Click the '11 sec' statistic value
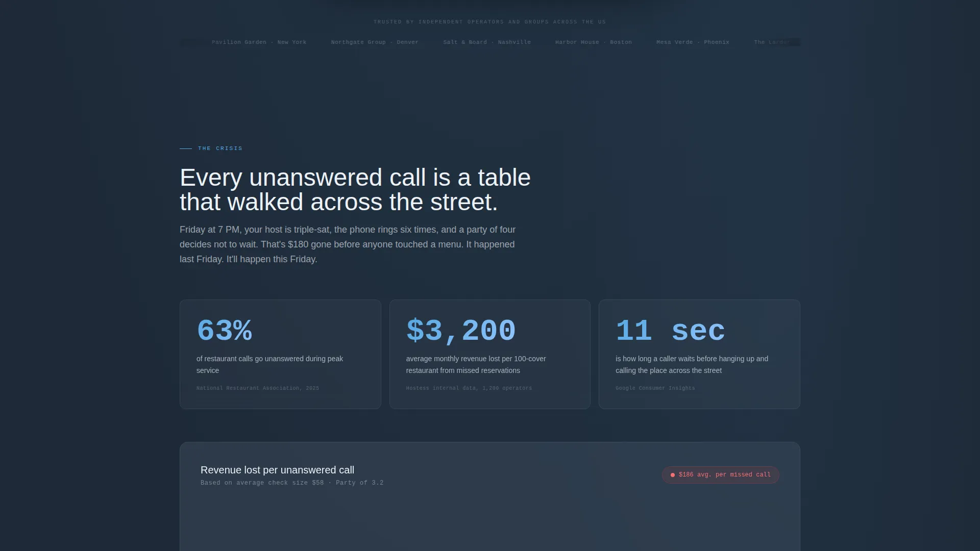This screenshot has height=551, width=980. (670, 330)
